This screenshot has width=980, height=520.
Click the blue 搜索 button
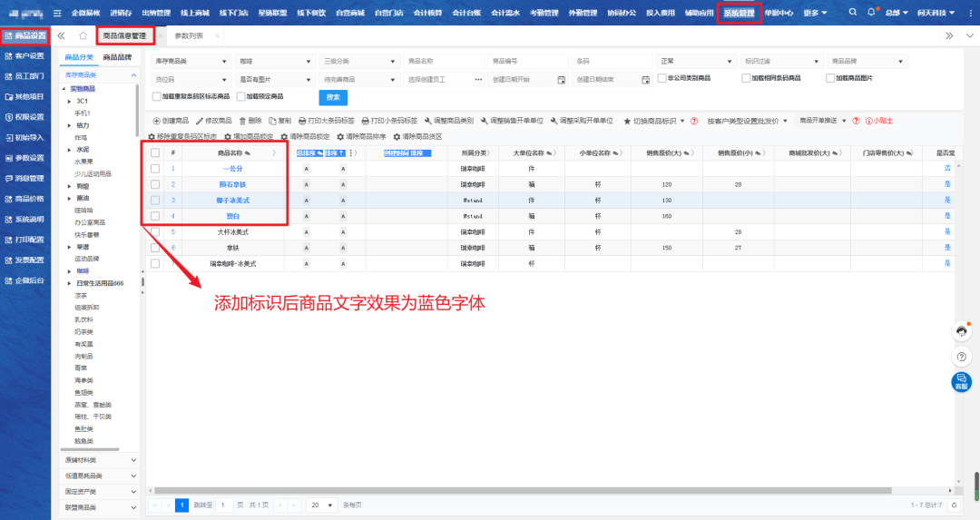point(333,98)
